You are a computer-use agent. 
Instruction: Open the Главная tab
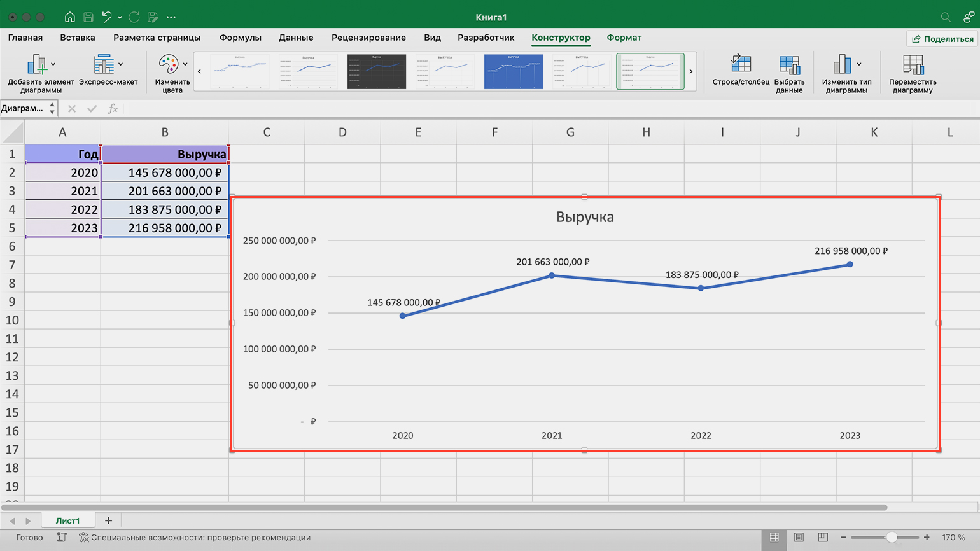(25, 38)
